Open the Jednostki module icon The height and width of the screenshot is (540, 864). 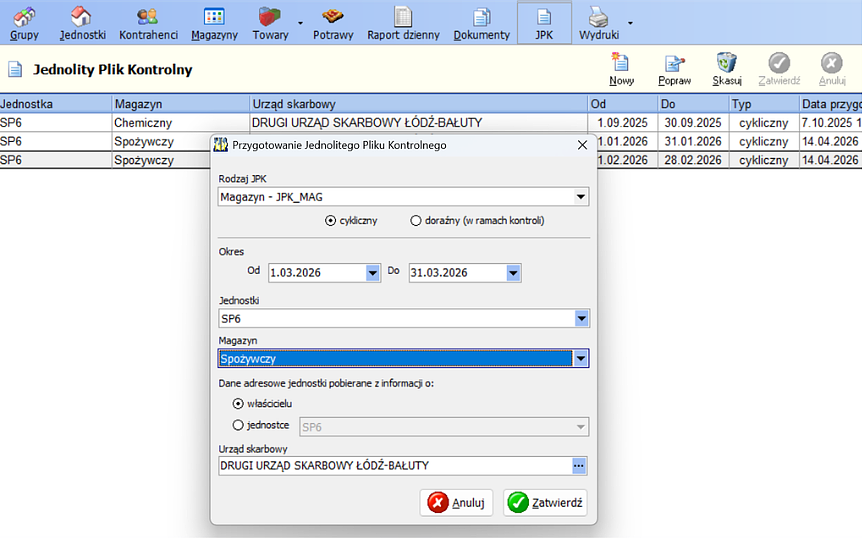[x=82, y=22]
